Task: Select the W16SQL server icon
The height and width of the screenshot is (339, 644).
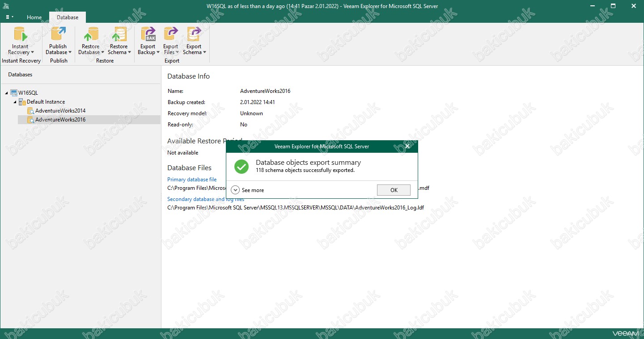Action: (14, 92)
